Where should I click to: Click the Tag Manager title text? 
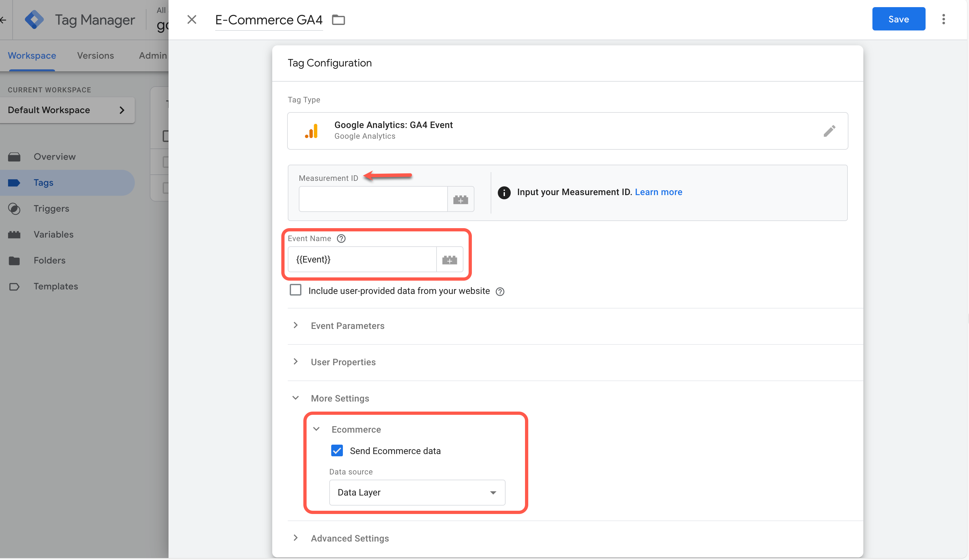tap(95, 20)
